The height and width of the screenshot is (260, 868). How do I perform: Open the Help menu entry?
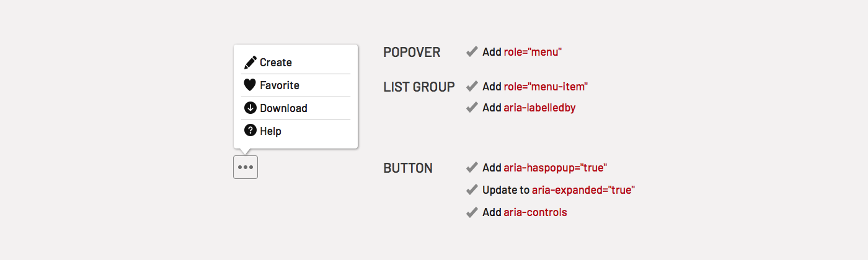(296, 131)
